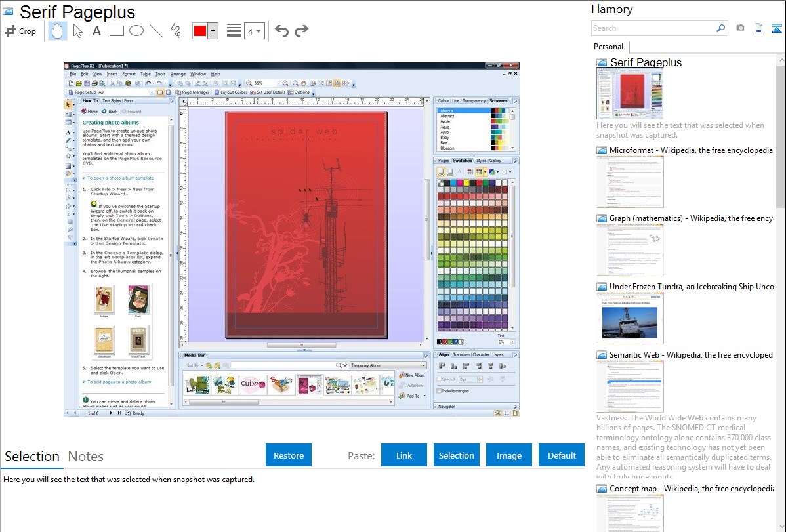Pick the ellipse shape tool

point(136,31)
